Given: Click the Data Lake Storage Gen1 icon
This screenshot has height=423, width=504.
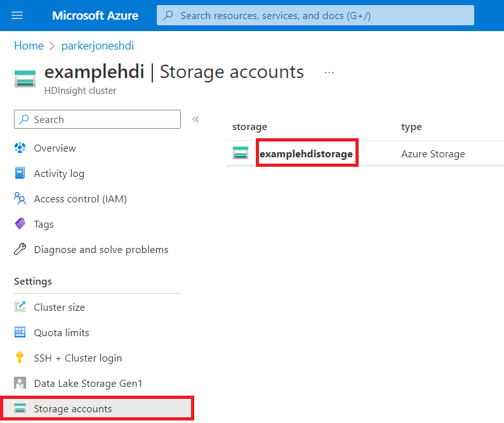Looking at the screenshot, I should pyautogui.click(x=20, y=383).
